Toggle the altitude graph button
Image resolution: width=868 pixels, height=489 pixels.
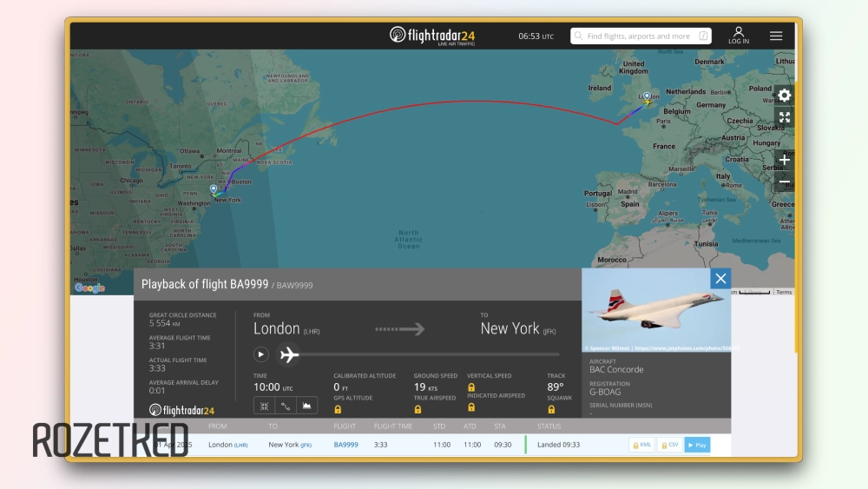click(306, 406)
